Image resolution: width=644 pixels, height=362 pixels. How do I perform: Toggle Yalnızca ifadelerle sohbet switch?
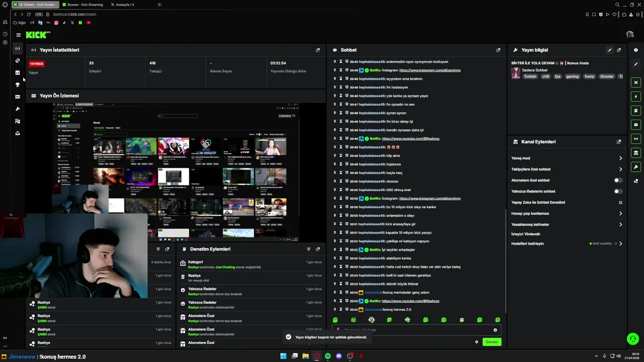[x=617, y=191]
